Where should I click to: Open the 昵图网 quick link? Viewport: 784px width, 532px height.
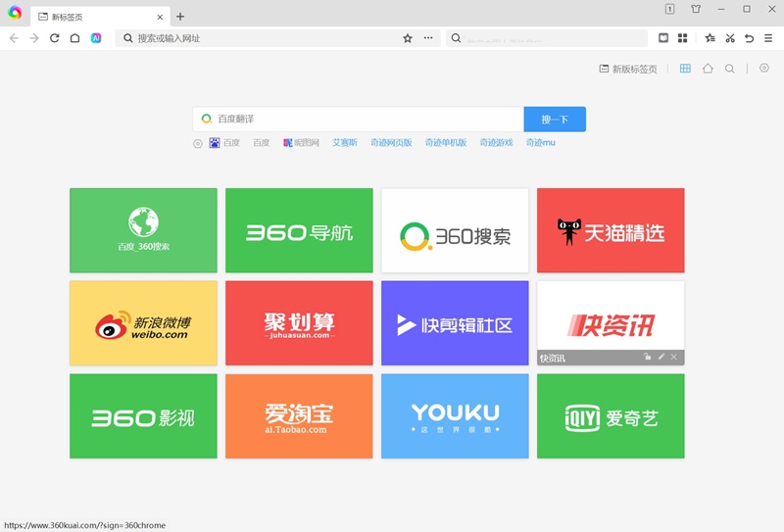pyautogui.click(x=301, y=142)
